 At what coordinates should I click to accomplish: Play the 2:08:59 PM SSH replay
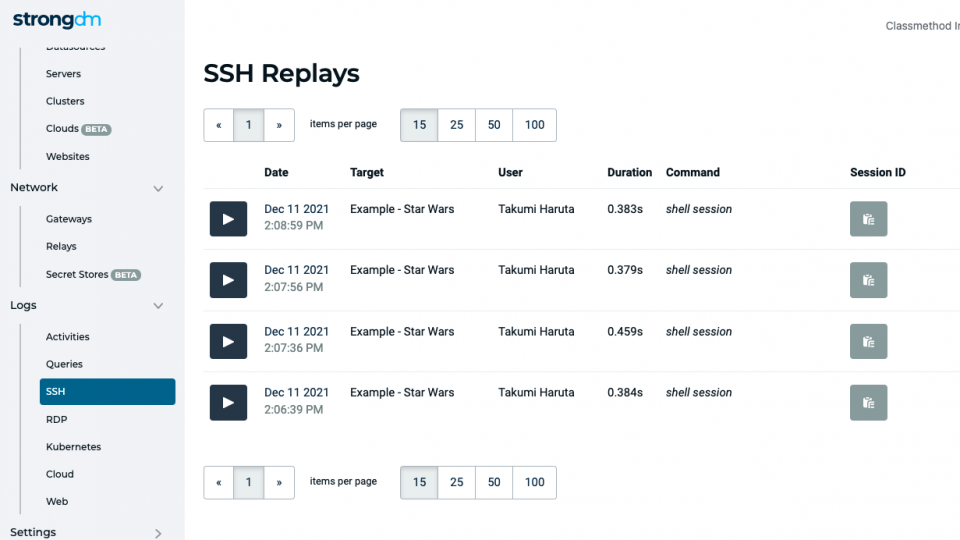tap(228, 219)
